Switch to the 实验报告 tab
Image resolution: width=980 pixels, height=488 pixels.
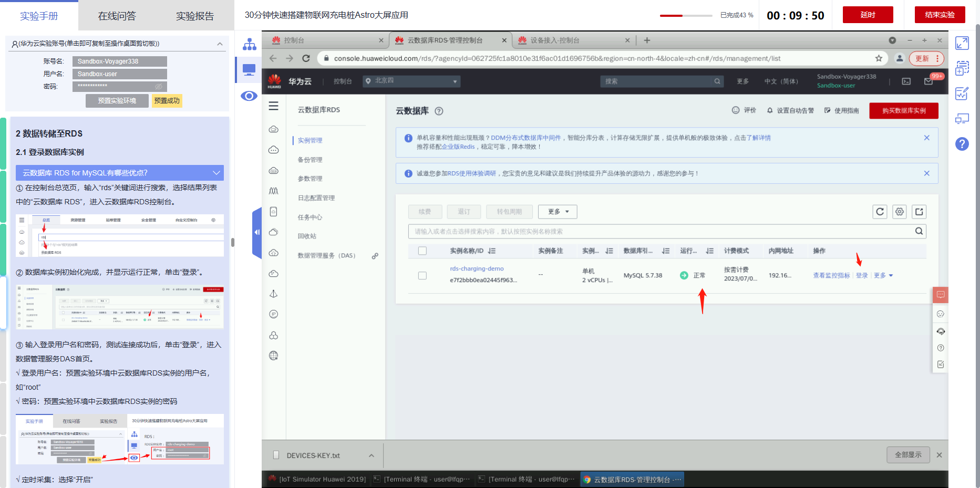pos(195,16)
